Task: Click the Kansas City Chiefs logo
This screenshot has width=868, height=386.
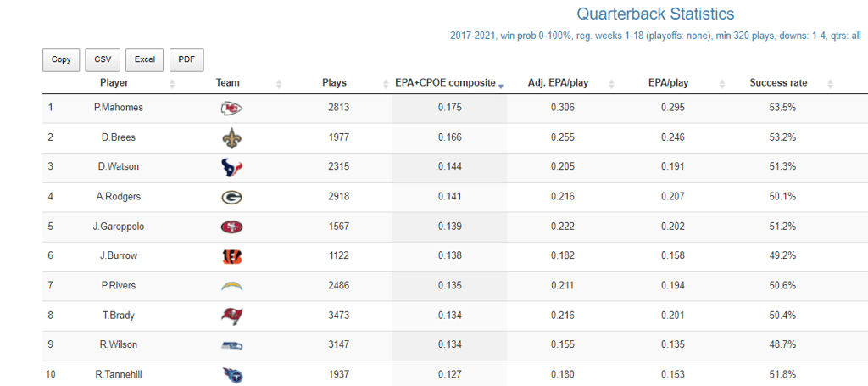Action: coord(231,108)
